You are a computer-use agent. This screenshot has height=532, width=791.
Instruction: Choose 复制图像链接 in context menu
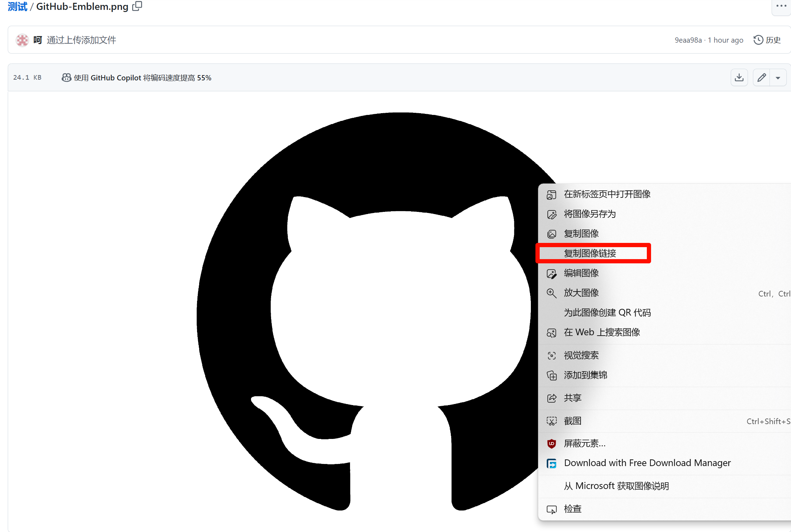pos(664,253)
